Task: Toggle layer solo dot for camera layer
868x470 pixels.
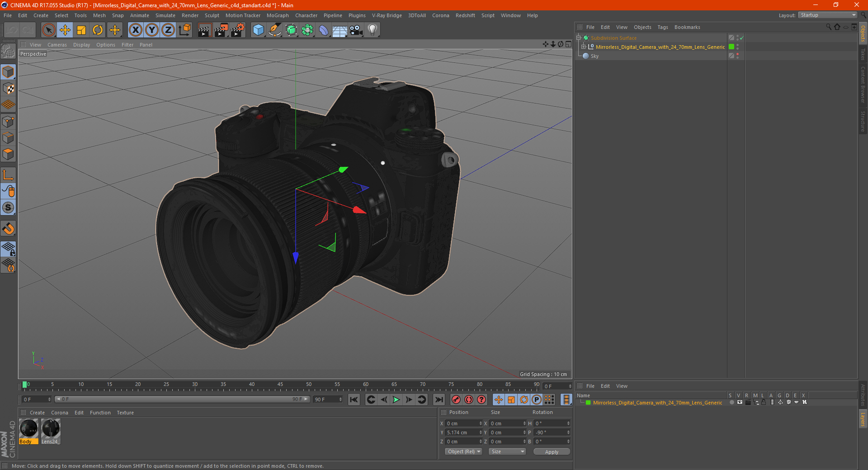Action: coord(732,402)
